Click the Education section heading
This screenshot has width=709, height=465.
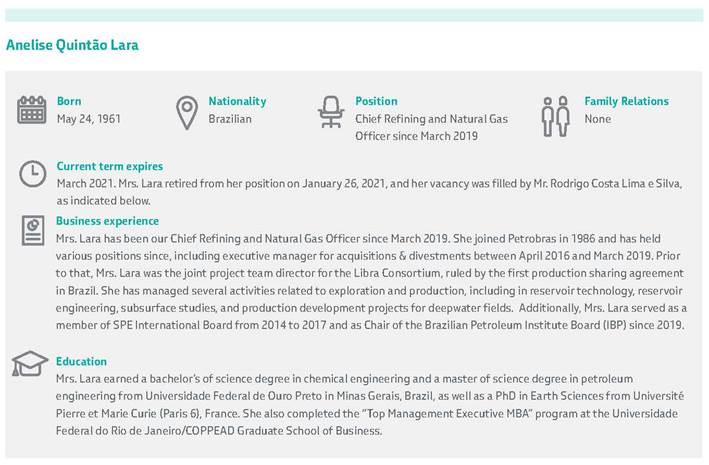pyautogui.click(x=82, y=361)
